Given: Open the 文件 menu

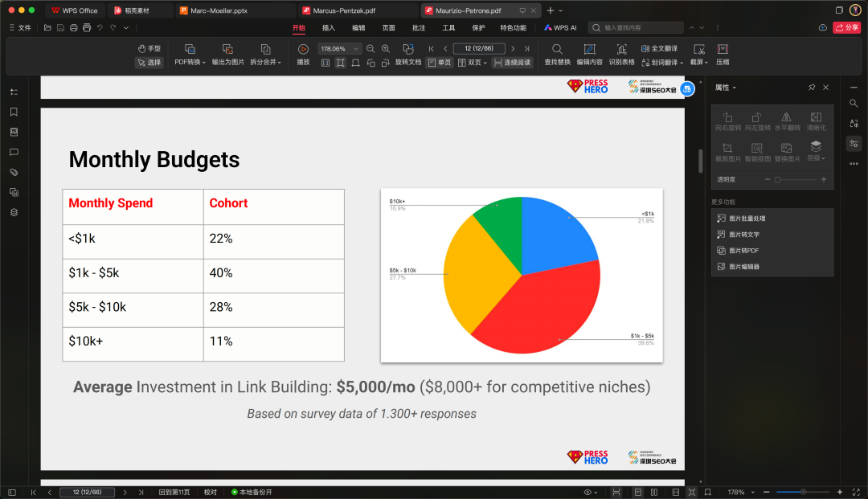Looking at the screenshot, I should (x=20, y=27).
